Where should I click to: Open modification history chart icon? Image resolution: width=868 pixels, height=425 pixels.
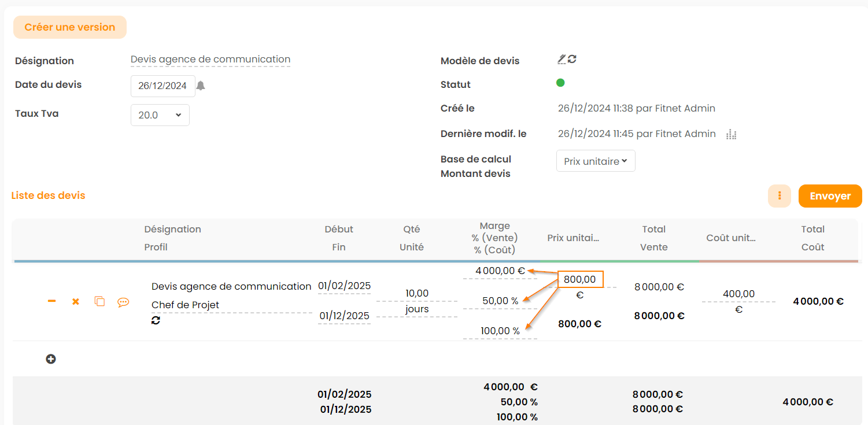pos(731,134)
